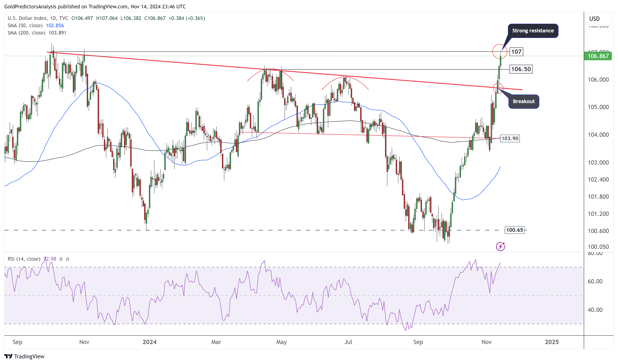Click the green 106.867 current price tag
Image resolution: width=618 pixels, height=364 pixels.
coord(598,56)
